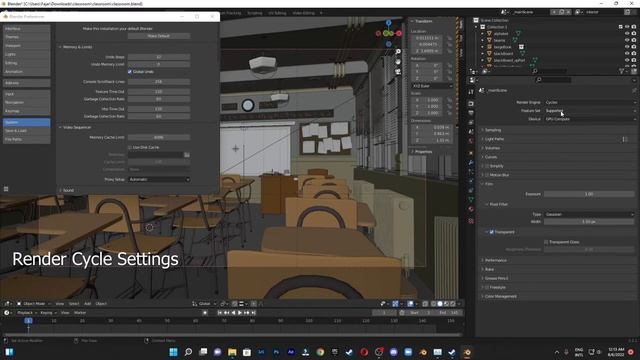Open Windows Start menu

173,352
